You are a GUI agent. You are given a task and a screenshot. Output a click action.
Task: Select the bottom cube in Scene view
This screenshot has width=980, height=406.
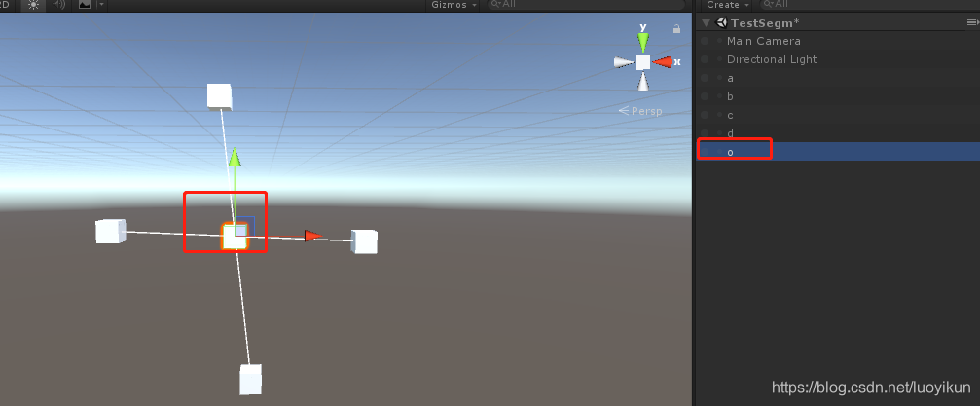coord(251,380)
